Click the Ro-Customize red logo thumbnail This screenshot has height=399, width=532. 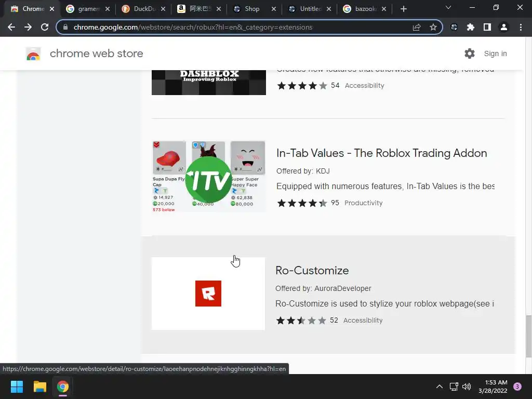(x=208, y=294)
